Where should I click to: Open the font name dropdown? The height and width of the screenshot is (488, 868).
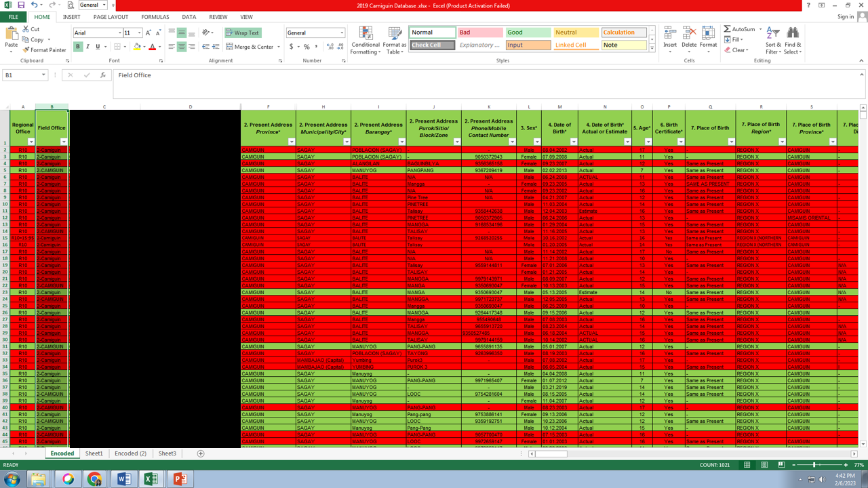click(x=120, y=33)
